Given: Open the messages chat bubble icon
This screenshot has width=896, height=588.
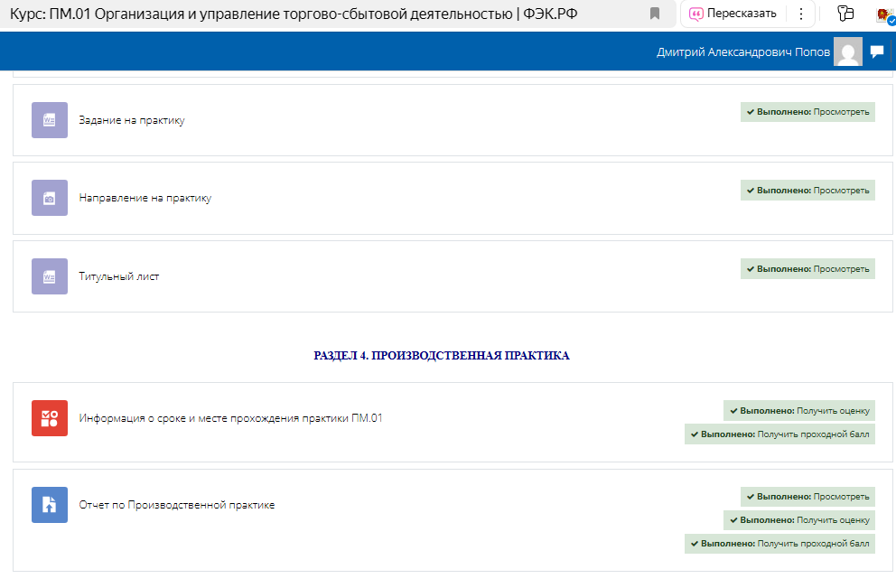Looking at the screenshot, I should pyautogui.click(x=876, y=52).
